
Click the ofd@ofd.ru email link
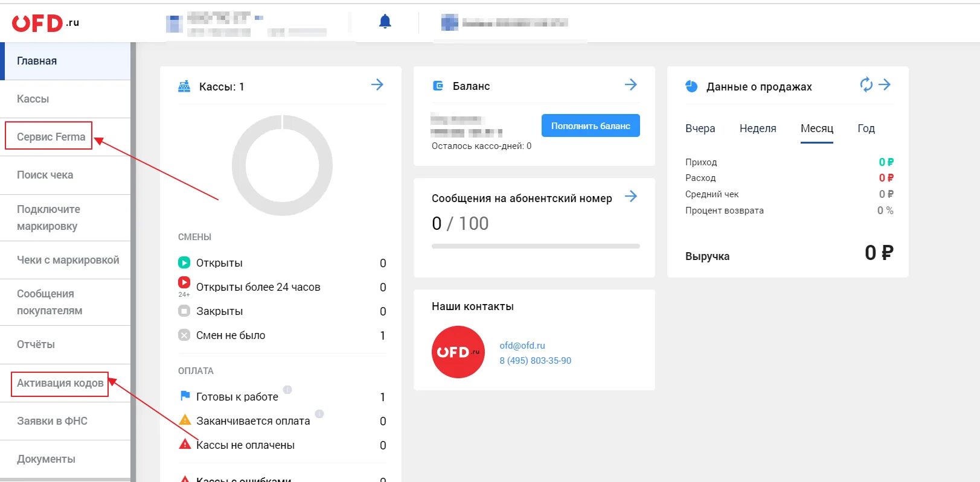(522, 346)
